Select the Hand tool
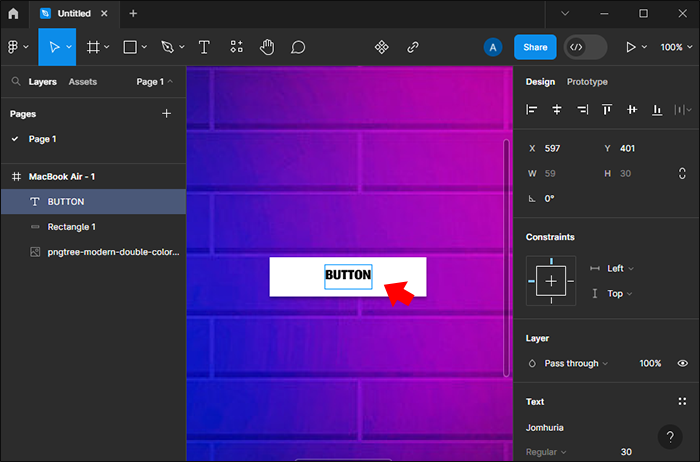 point(267,47)
